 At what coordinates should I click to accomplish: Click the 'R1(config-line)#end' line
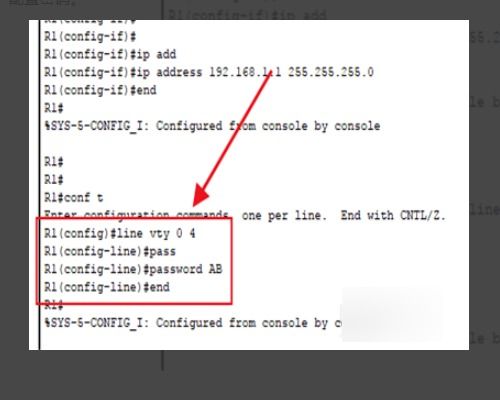107,287
